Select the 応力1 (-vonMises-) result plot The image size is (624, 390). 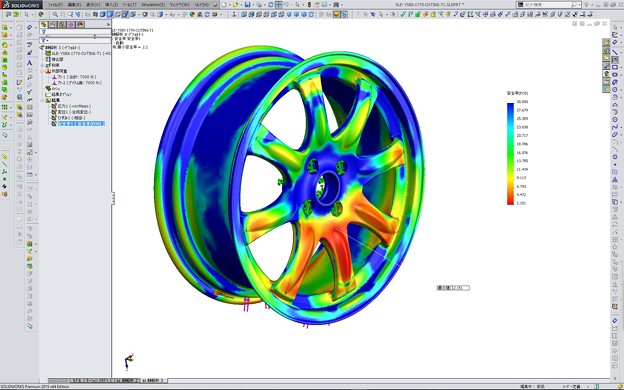74,106
